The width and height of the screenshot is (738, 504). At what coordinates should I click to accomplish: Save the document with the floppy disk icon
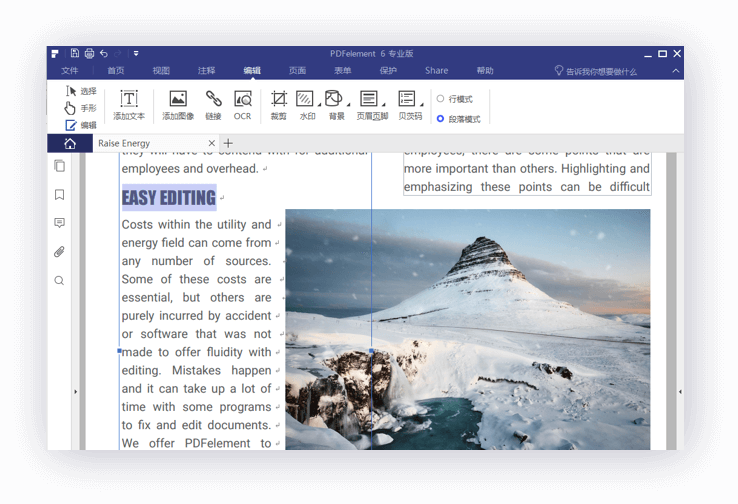point(75,53)
